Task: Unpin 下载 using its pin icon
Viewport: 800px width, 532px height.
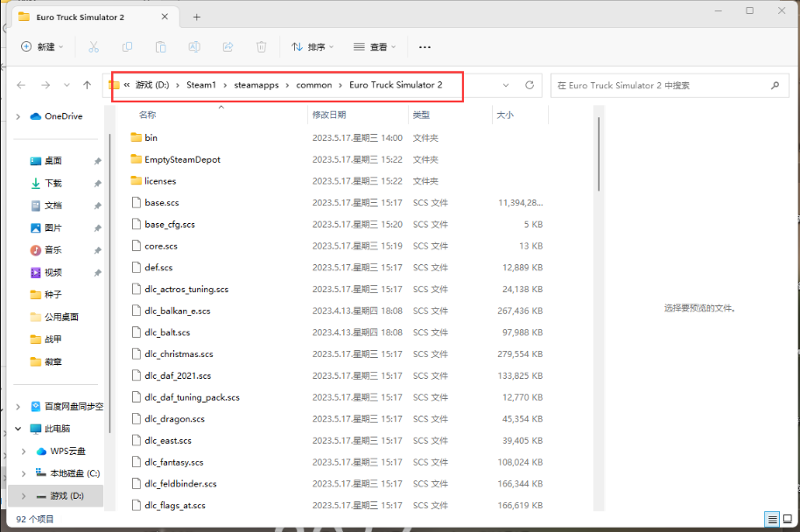Action: [97, 184]
